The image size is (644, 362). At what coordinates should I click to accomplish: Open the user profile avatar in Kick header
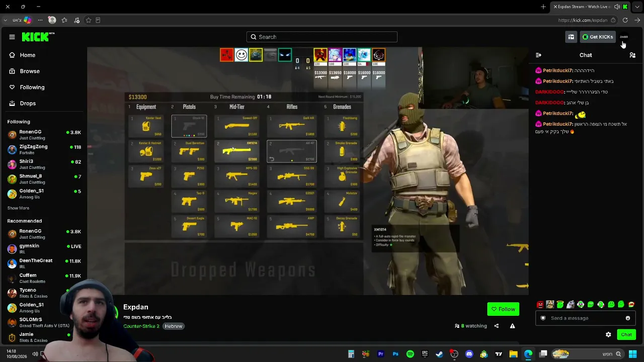(x=624, y=37)
